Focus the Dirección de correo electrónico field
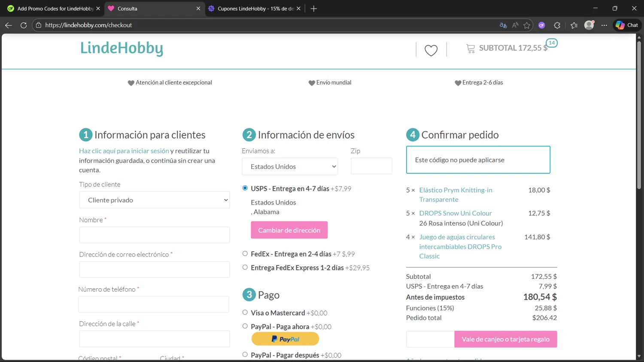 (155, 269)
